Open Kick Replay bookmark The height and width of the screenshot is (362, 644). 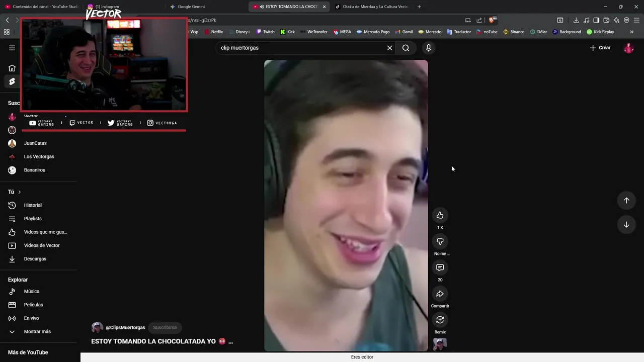(x=600, y=32)
